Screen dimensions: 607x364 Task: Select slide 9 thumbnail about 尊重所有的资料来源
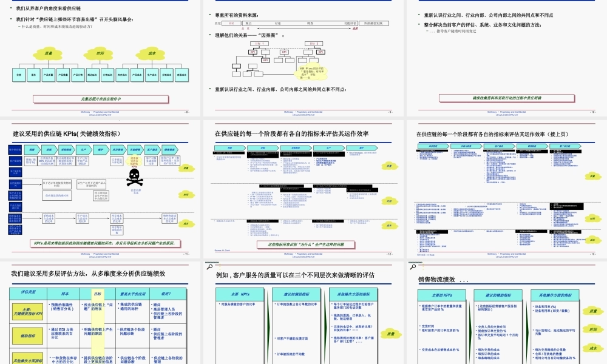pos(303,58)
